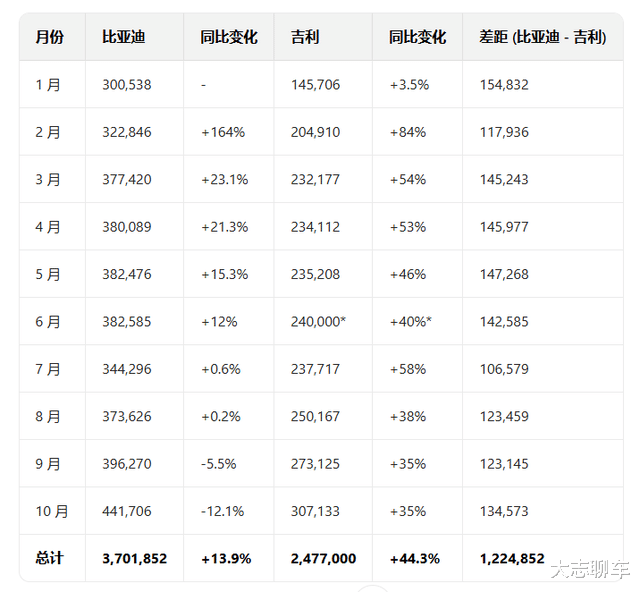Select Geely's April value 234,112
The height and width of the screenshot is (592, 640).
point(316,227)
